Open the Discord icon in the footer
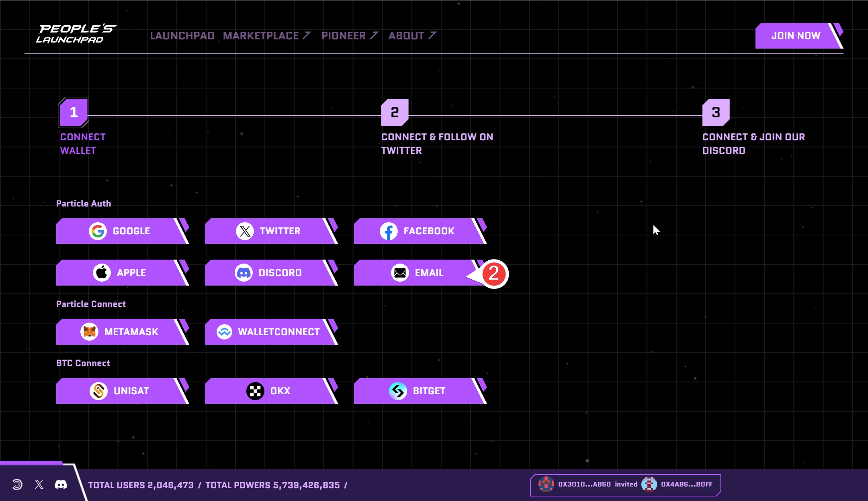868x501 pixels. point(61,485)
